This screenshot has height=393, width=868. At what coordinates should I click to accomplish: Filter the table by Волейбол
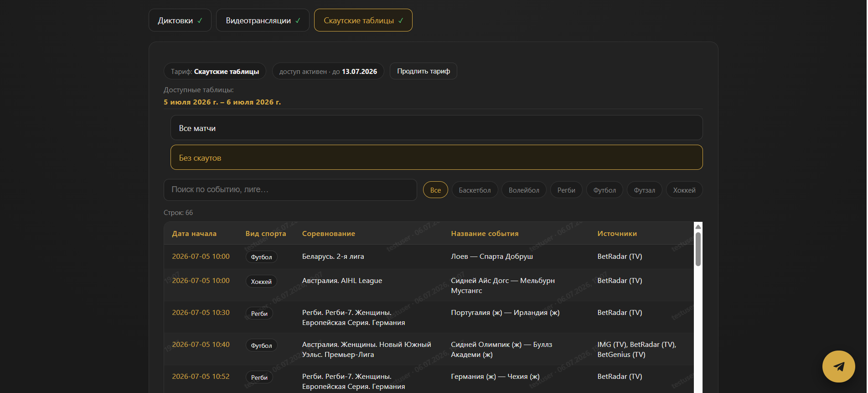click(x=524, y=190)
